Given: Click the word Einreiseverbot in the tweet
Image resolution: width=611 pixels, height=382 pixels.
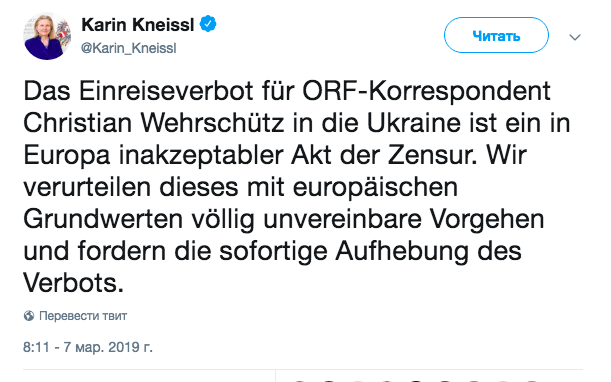Looking at the screenshot, I should tap(166, 91).
